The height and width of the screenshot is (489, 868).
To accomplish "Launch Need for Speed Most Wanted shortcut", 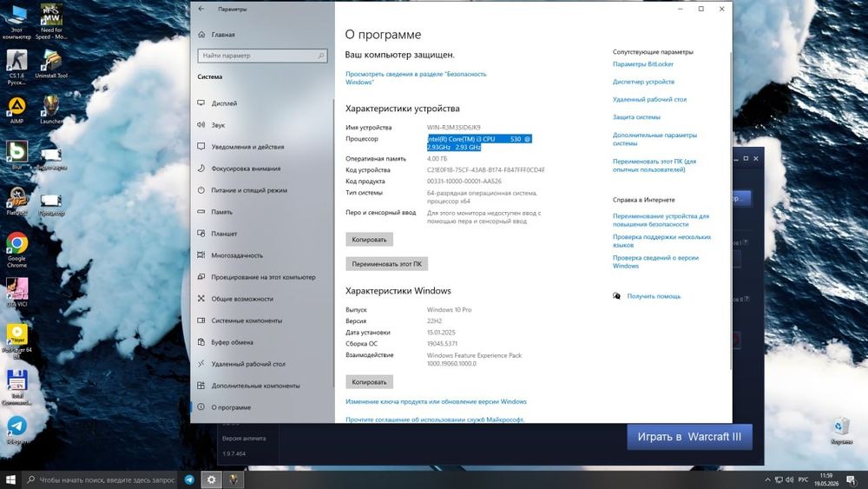I will [x=51, y=22].
